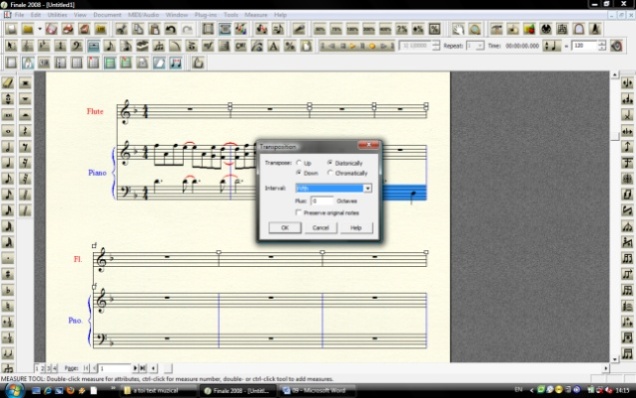Click the Plus Octaves input field
Viewport: 636px width, 398px height.
[x=322, y=201]
